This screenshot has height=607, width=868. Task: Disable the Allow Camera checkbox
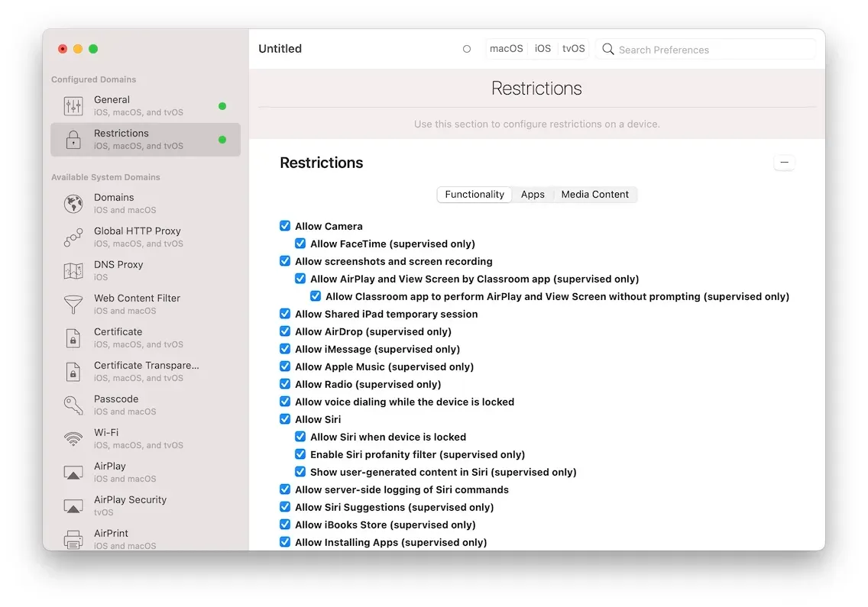285,225
